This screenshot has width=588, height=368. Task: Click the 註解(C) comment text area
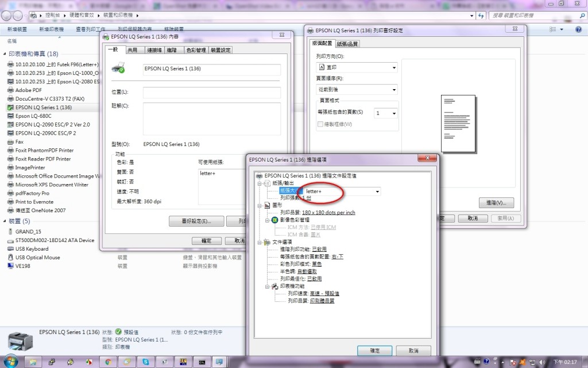[x=211, y=118]
